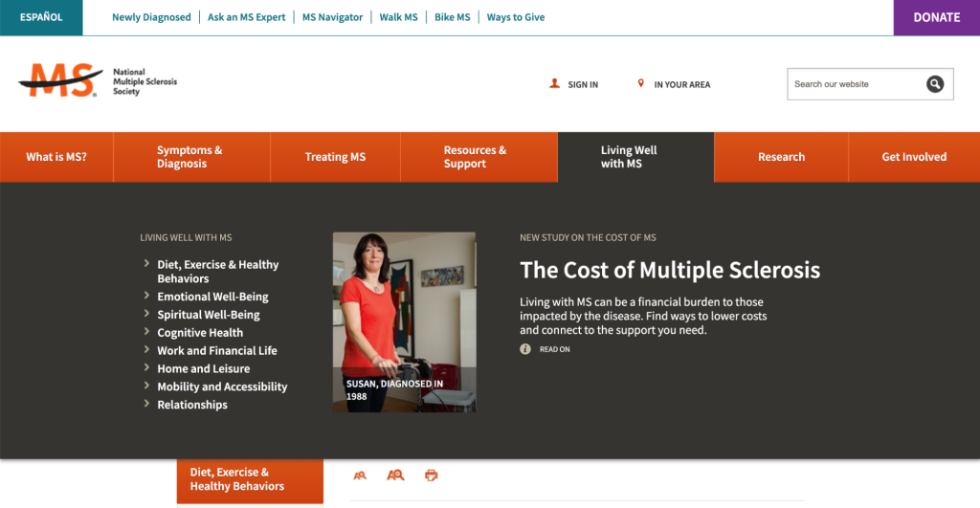Image resolution: width=980 pixels, height=508 pixels.
Task: Open the Walk MS link
Action: (x=398, y=17)
